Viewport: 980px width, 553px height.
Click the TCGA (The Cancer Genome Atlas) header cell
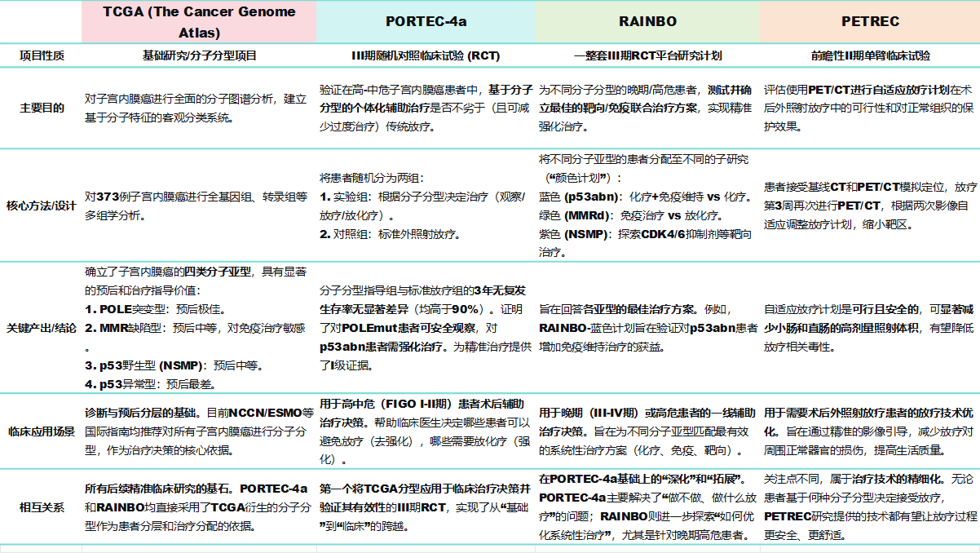(198, 23)
